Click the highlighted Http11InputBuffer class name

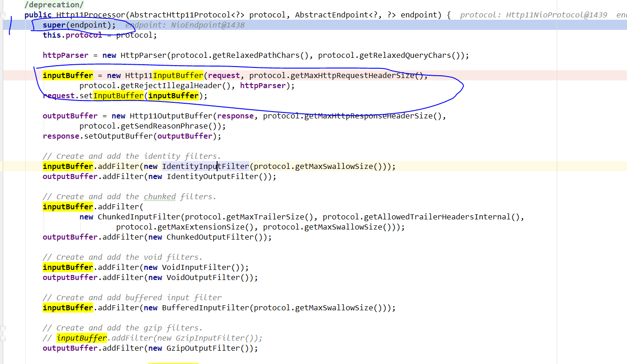pos(164,75)
